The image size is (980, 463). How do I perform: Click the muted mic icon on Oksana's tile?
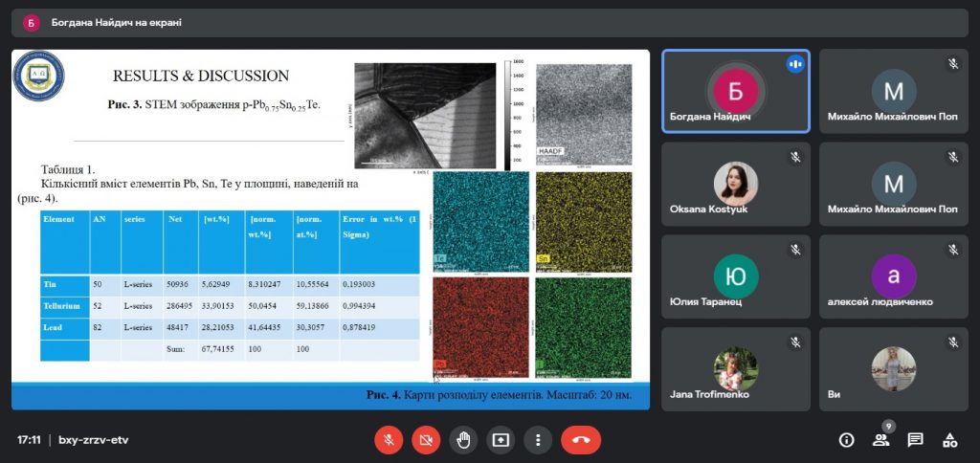(x=795, y=157)
